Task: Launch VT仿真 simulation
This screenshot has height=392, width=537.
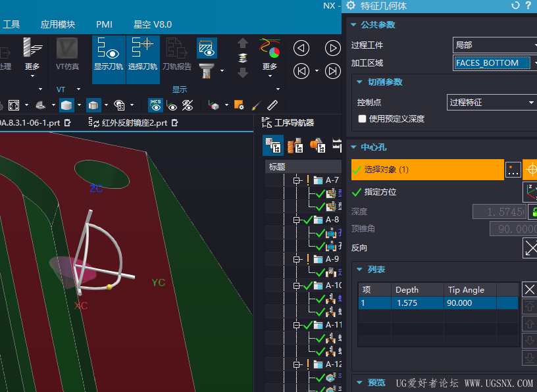Action: 67,55
